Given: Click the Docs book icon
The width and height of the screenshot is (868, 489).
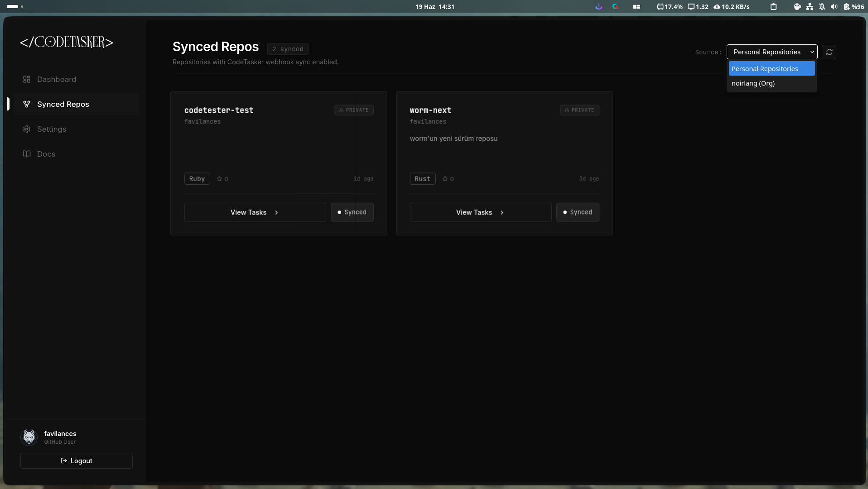Looking at the screenshot, I should click(x=27, y=154).
